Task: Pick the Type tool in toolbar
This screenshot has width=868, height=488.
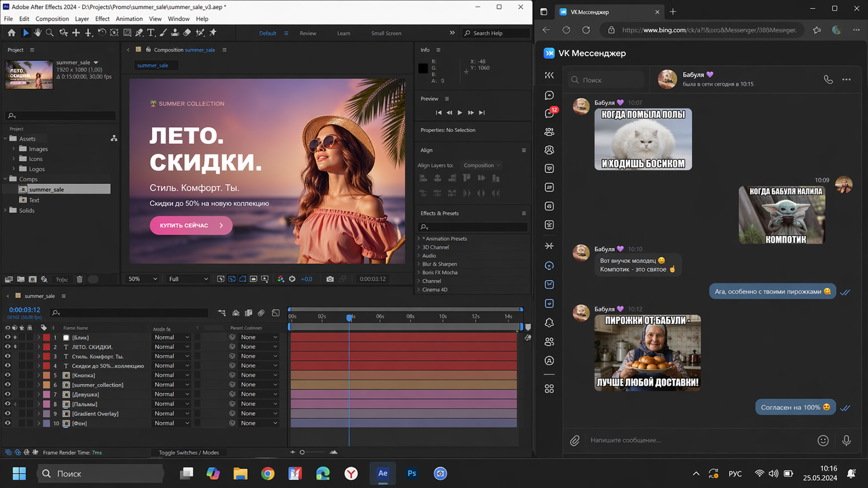Action: click(x=151, y=33)
